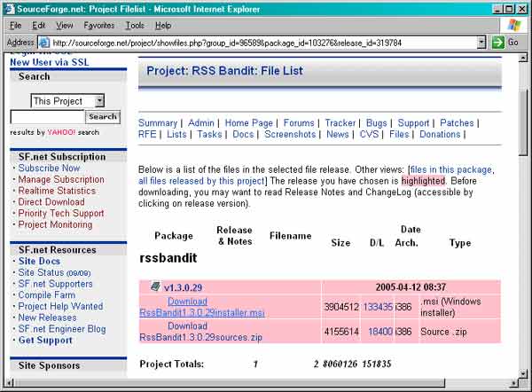This screenshot has width=532, height=392.
Task: Open SF.net Engineer Blog link
Action: 62,329
